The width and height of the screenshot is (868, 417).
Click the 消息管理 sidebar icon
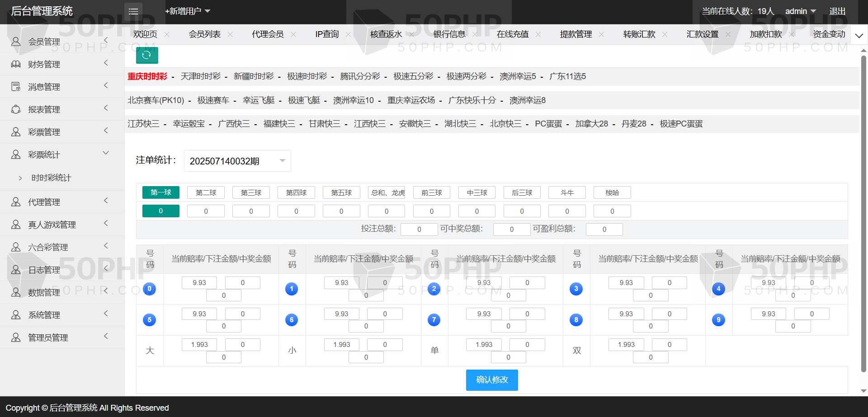(x=16, y=87)
